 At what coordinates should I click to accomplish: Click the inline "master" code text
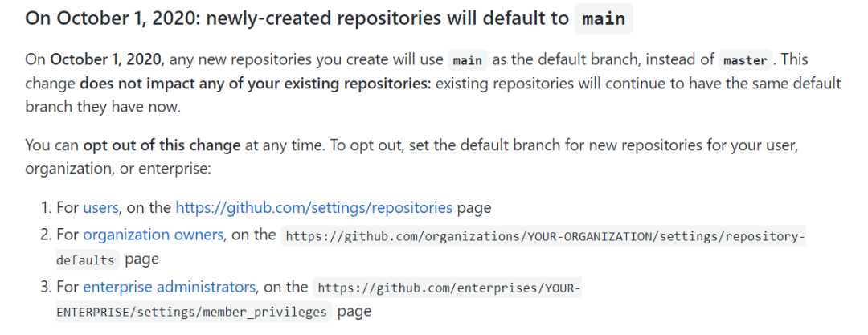746,60
